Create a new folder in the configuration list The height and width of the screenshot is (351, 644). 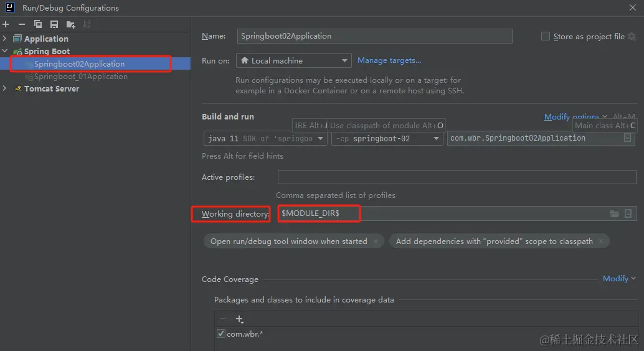coord(70,25)
